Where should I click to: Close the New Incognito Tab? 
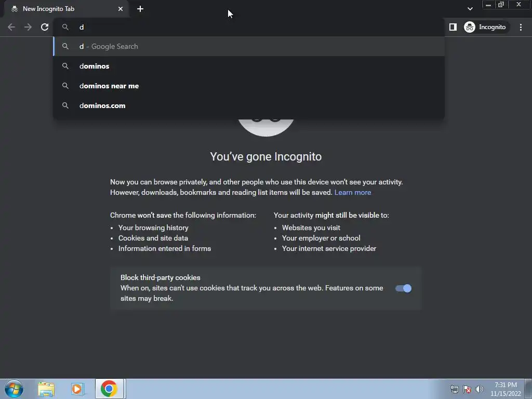click(121, 9)
